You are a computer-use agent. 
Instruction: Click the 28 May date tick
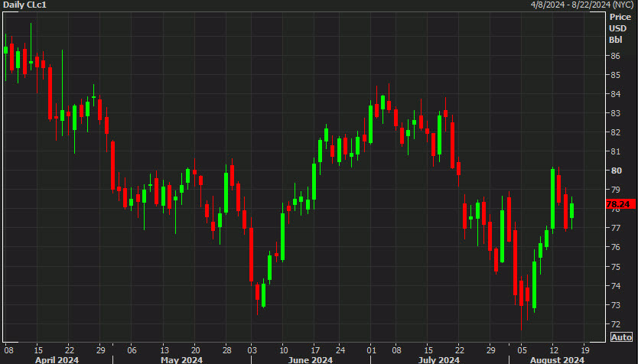226,350
